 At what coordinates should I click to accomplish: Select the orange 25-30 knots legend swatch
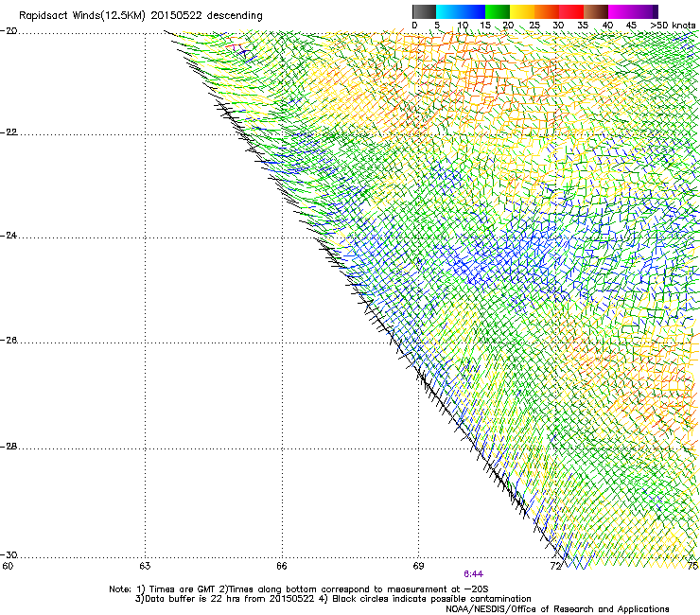[x=547, y=11]
